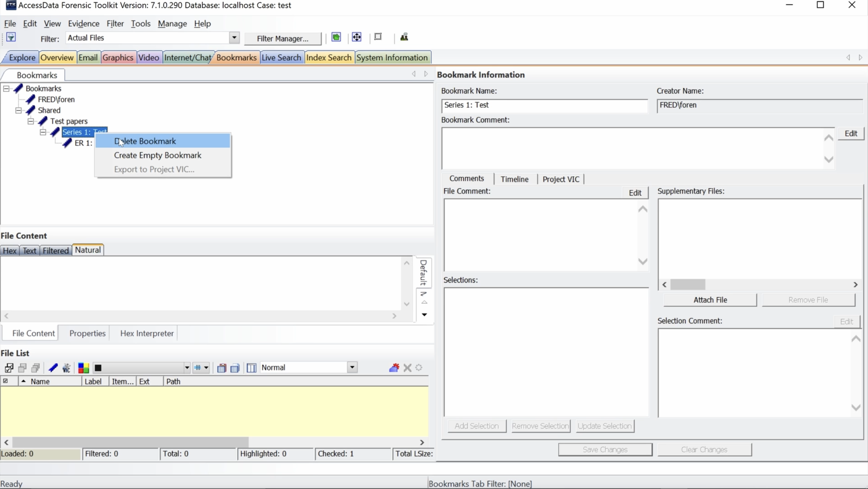Click the FTK application icon in title bar
This screenshot has width=868, height=489.
tap(11, 5)
